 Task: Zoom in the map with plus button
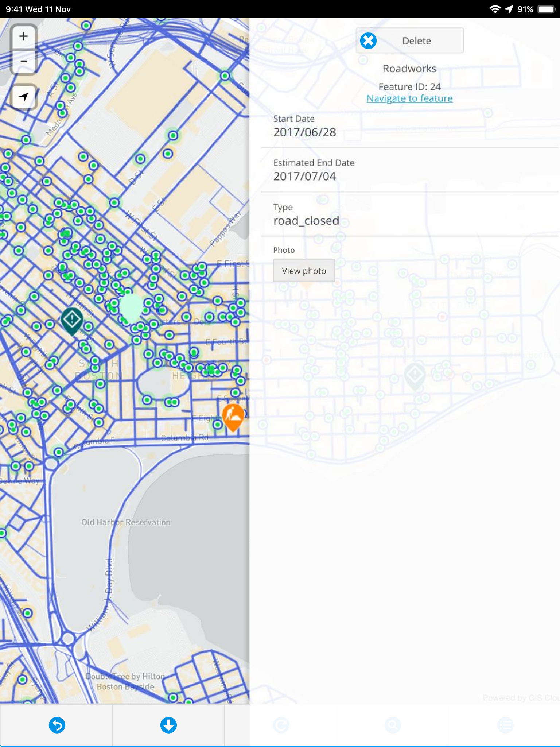[24, 36]
